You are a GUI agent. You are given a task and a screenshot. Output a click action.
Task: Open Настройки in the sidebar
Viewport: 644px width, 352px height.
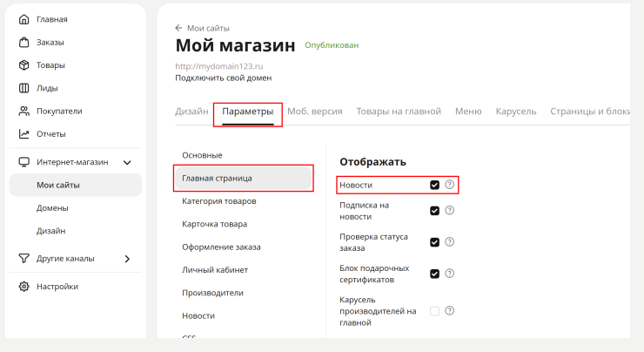click(x=57, y=286)
